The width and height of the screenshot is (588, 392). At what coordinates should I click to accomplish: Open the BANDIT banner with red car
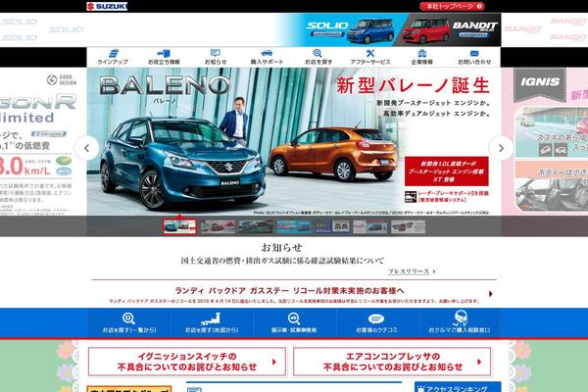pyautogui.click(x=450, y=30)
